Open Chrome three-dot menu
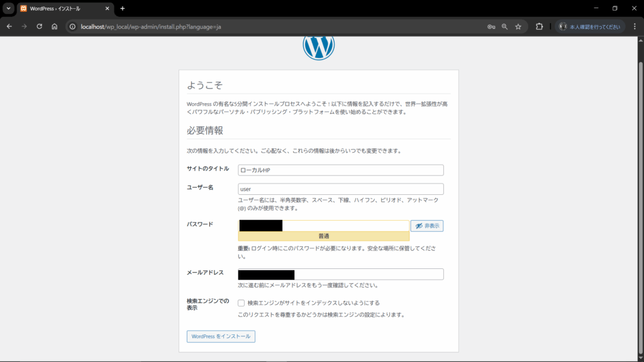Viewport: 644px width, 362px height. pyautogui.click(x=635, y=26)
